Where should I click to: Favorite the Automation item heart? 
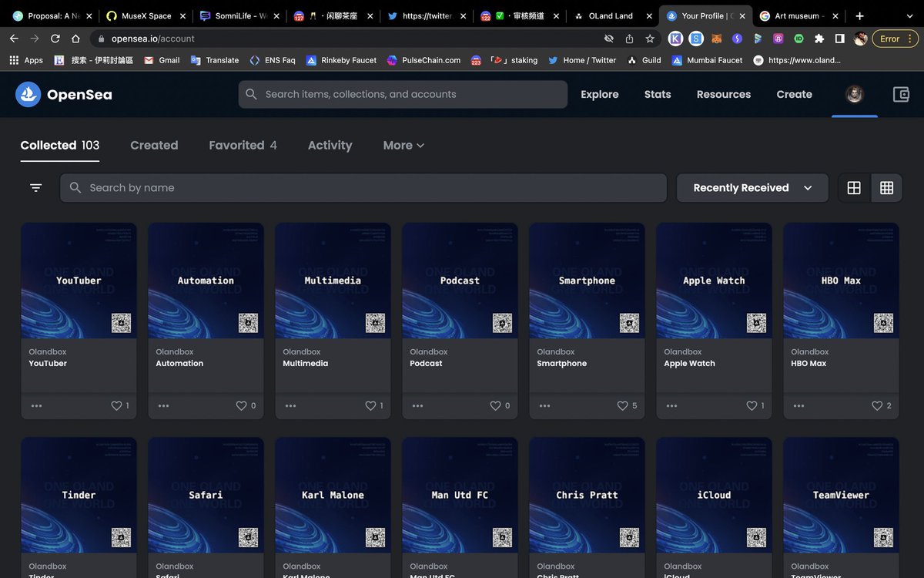(242, 405)
